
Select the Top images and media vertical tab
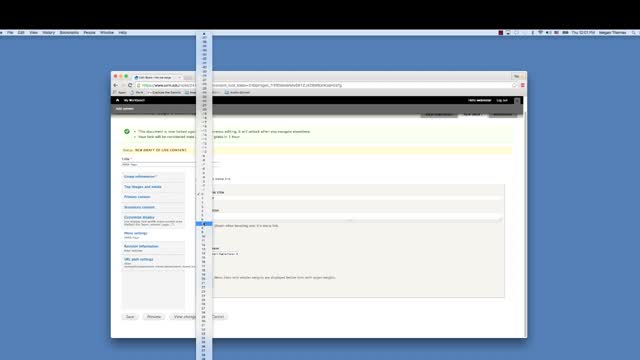tap(143, 187)
